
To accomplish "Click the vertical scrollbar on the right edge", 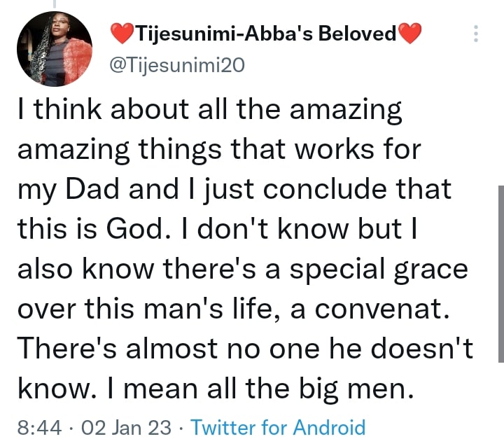I will (500, 273).
